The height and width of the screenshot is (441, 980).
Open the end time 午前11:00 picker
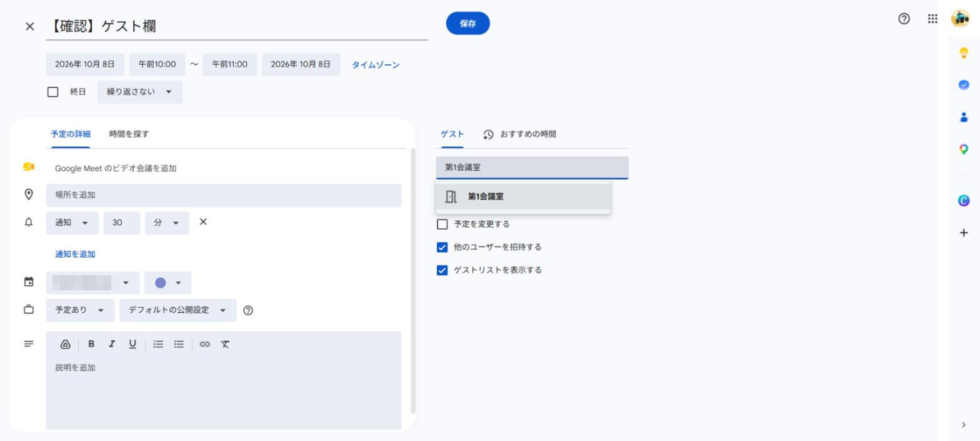tap(230, 64)
